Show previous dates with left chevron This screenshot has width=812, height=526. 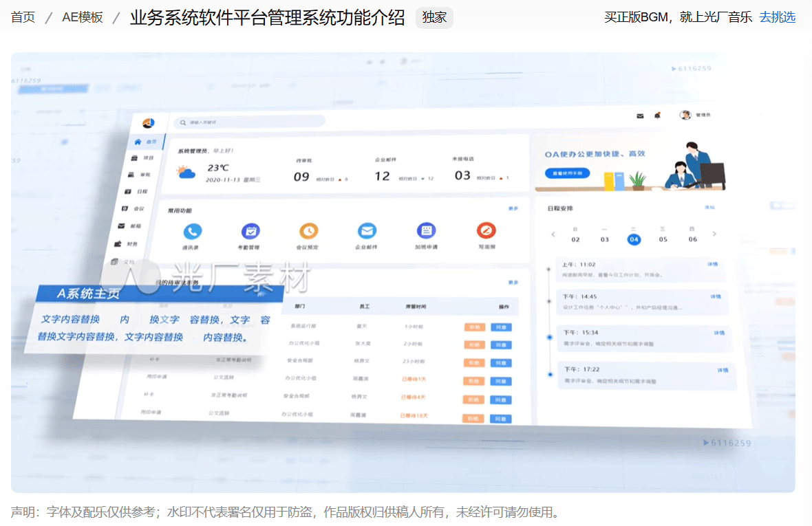pyautogui.click(x=553, y=234)
